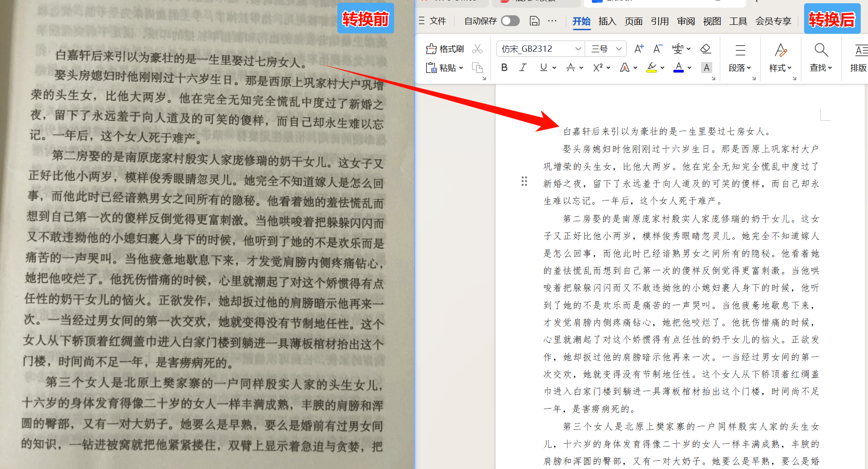
Task: Click the Italic formatting icon
Action: point(523,67)
